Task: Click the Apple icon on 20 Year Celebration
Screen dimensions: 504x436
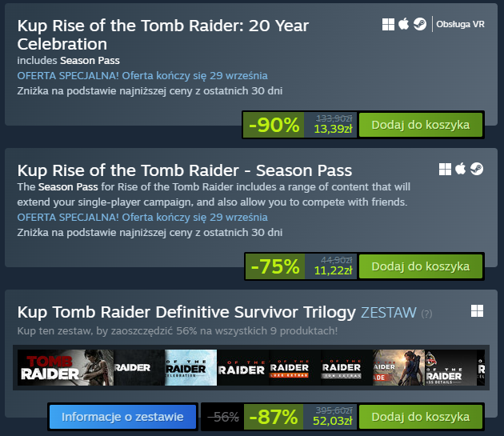Action: tap(404, 24)
